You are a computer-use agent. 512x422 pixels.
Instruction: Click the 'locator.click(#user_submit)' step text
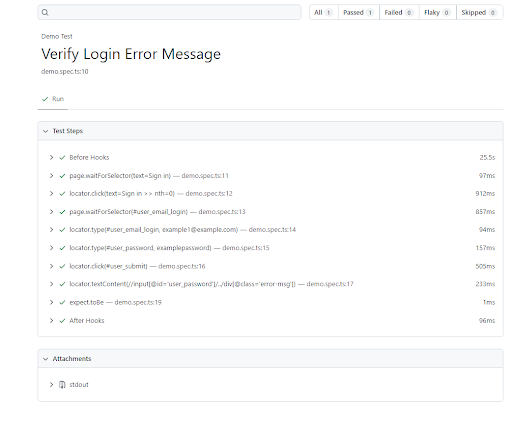pyautogui.click(x=108, y=266)
